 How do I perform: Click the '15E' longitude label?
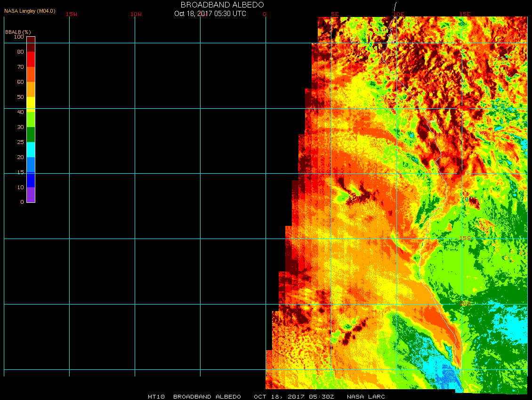[x=465, y=14]
